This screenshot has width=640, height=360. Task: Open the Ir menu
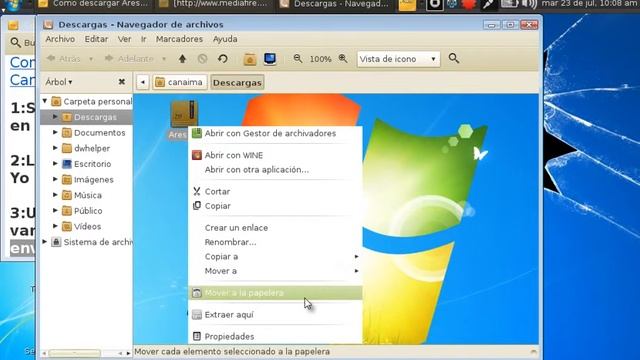pyautogui.click(x=144, y=39)
